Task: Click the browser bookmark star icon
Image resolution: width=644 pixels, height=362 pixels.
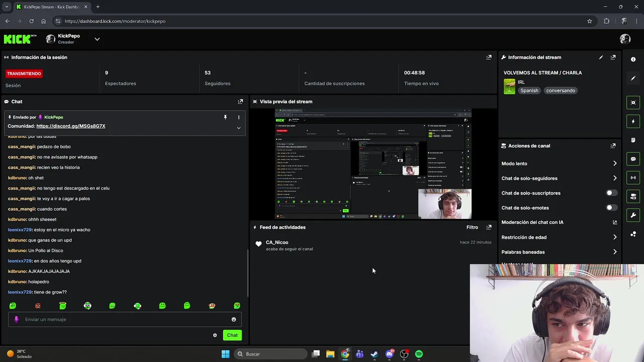Action: click(590, 21)
